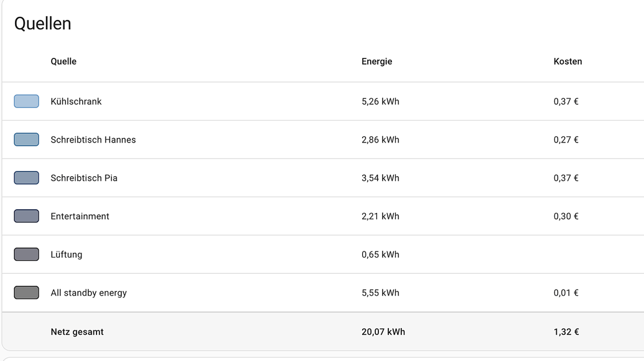
Task: Click the Quellen card heading
Action: pos(43,24)
